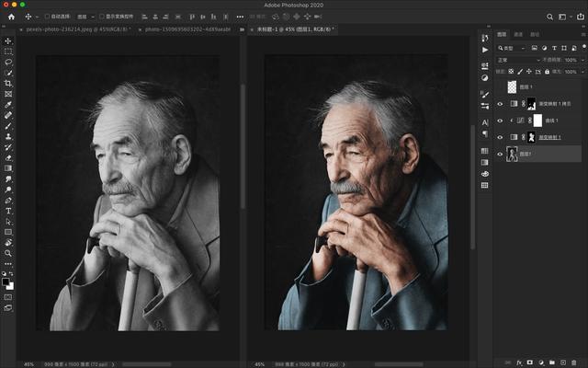Image resolution: width=588 pixels, height=368 pixels.
Task: Switch to the photo-1509695603202 document tab
Action: click(x=187, y=29)
